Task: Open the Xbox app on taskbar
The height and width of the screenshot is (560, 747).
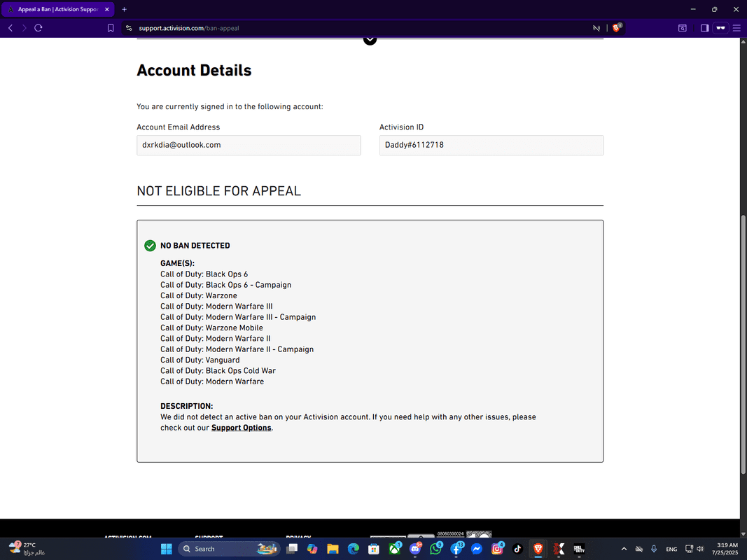Action: (x=394, y=549)
